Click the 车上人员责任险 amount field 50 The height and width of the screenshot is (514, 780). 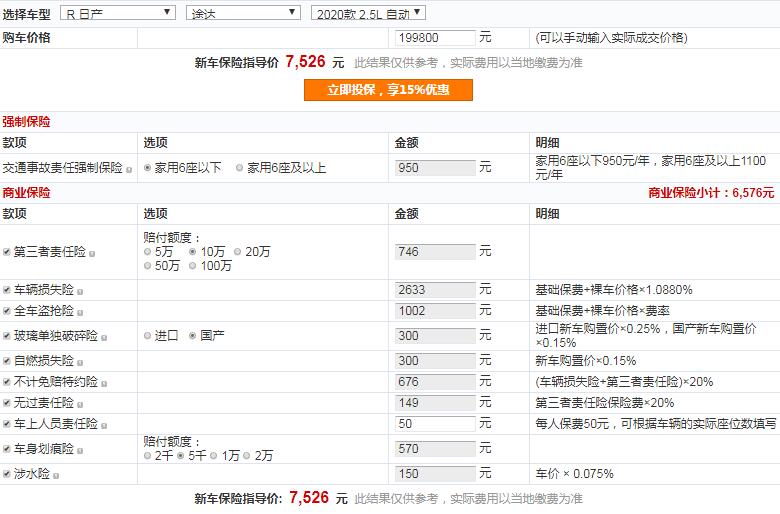(x=435, y=424)
